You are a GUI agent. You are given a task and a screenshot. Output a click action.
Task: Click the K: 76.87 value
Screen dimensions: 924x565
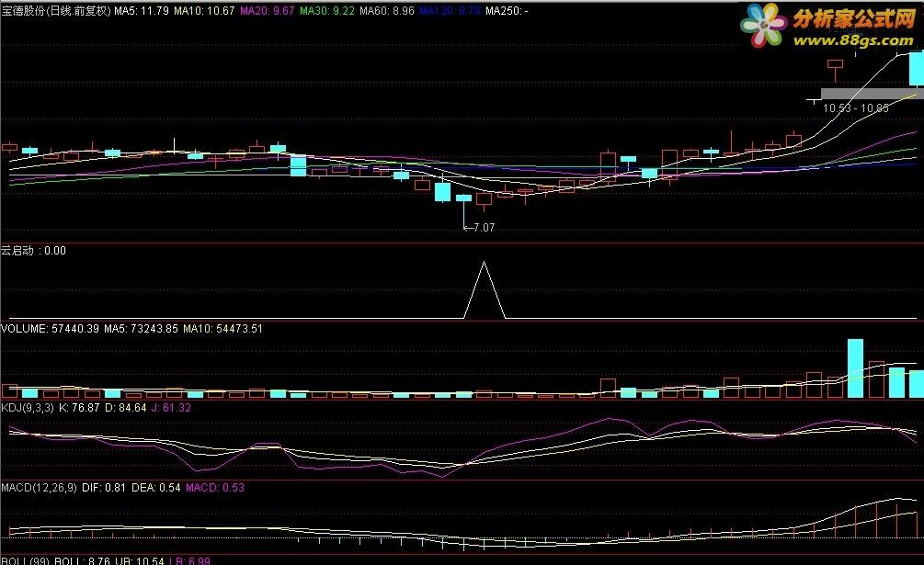click(79, 408)
